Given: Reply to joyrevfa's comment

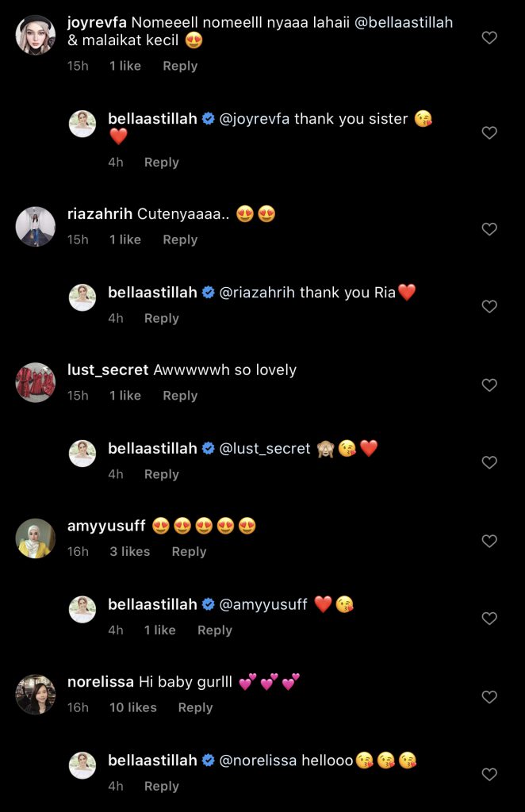Looking at the screenshot, I should (x=180, y=66).
